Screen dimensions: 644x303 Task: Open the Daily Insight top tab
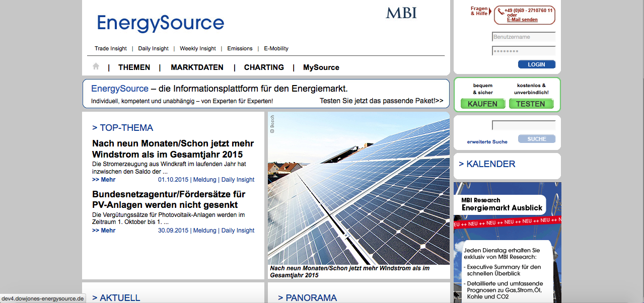(154, 48)
